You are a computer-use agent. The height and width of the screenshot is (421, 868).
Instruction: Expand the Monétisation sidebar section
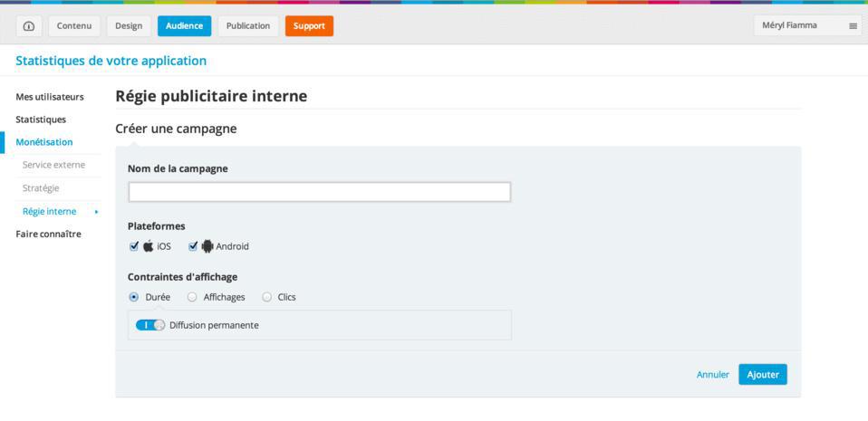[44, 142]
